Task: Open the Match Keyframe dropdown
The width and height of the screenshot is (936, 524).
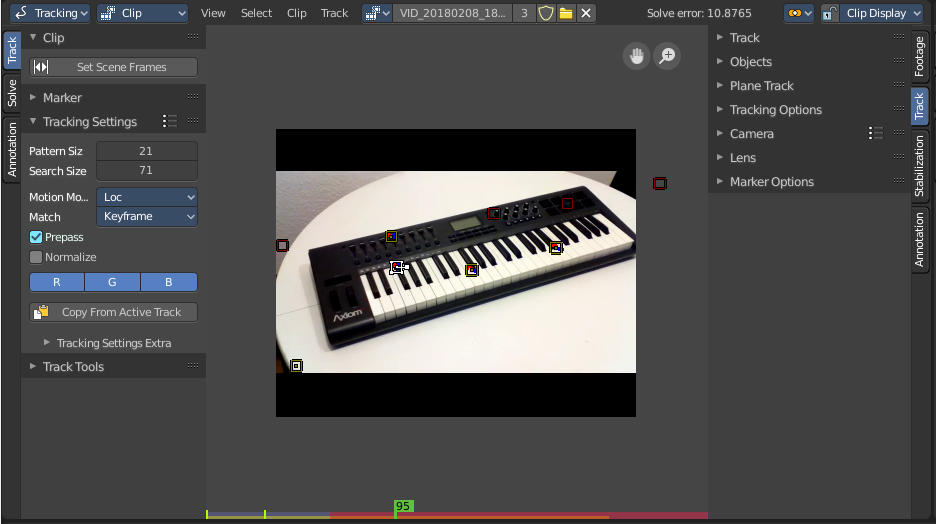Action: tap(147, 216)
